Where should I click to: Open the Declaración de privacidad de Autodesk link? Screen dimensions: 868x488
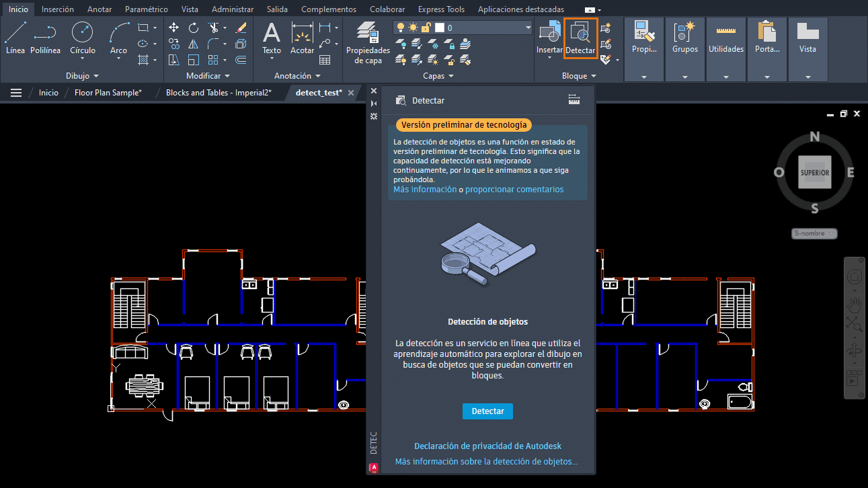pos(487,446)
